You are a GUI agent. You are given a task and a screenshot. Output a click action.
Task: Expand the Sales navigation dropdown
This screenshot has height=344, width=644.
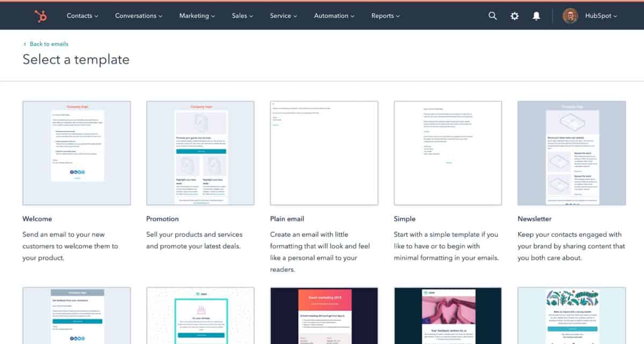click(x=242, y=16)
